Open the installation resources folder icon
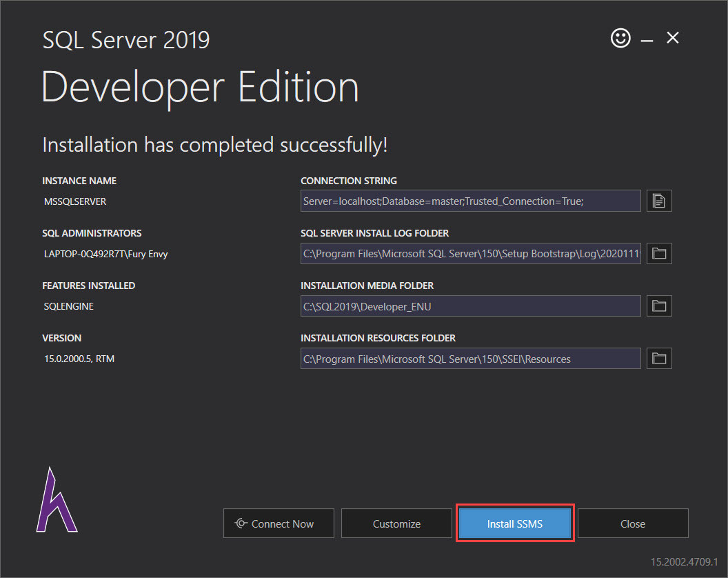Screen dimensions: 728x578 pyautogui.click(x=659, y=358)
